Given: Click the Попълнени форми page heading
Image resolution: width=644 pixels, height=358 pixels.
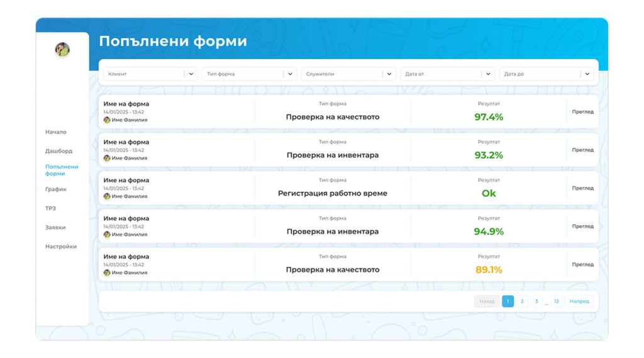Looking at the screenshot, I should (173, 42).
